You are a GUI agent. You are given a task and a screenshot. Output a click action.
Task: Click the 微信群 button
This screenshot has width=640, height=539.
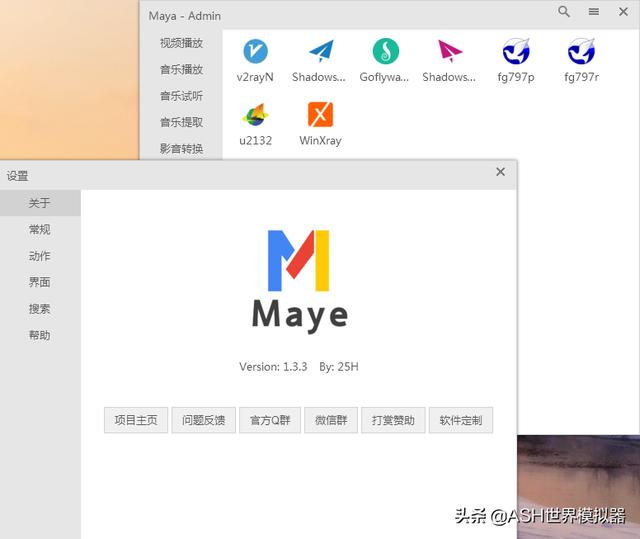pos(331,420)
